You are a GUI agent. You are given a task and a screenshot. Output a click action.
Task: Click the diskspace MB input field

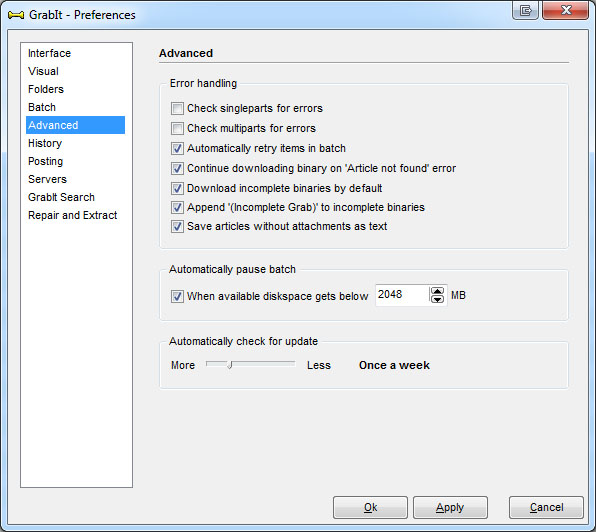(x=402, y=295)
